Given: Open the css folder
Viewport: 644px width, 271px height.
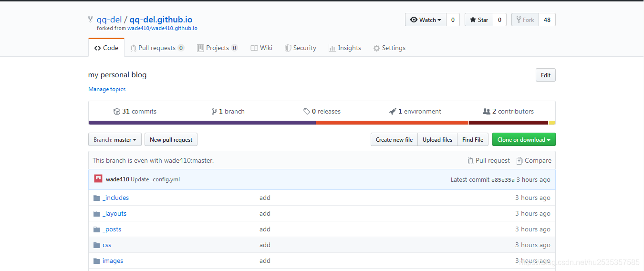Looking at the screenshot, I should (x=107, y=245).
